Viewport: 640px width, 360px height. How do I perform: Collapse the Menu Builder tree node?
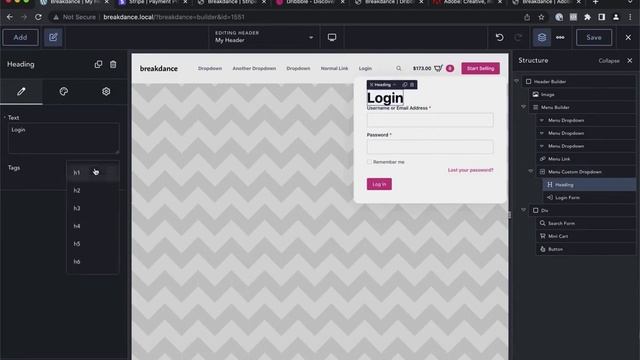[x=524, y=107]
